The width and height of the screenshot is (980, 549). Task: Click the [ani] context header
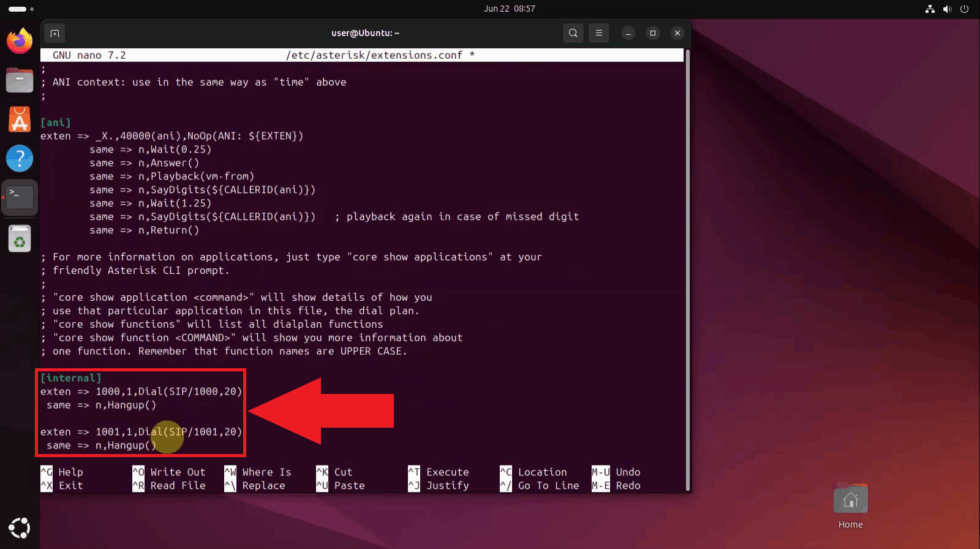[x=56, y=123]
